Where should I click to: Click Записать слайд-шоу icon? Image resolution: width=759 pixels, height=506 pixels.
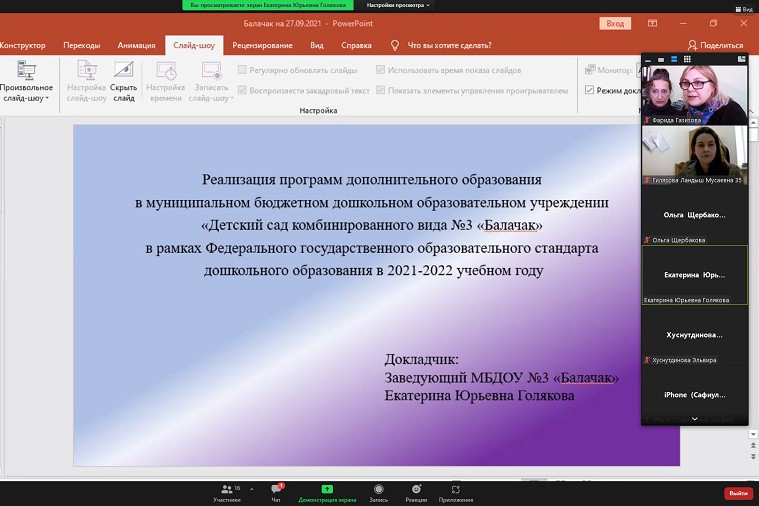212,70
